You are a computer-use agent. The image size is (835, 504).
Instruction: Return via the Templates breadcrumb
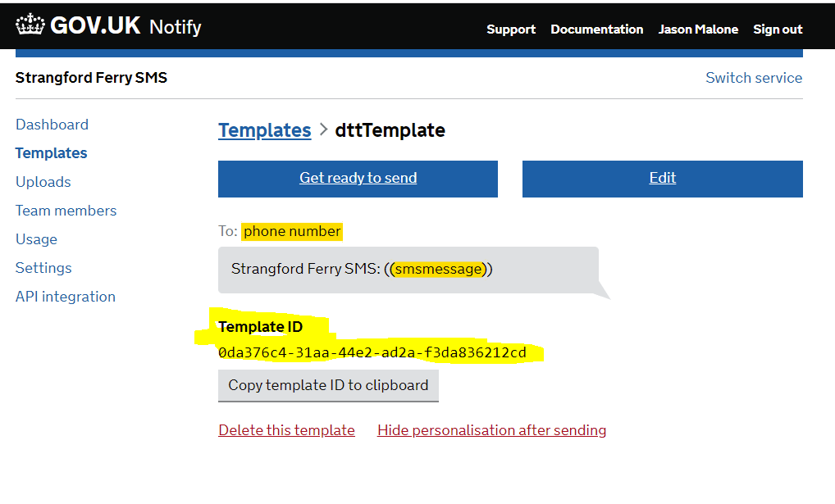(264, 129)
